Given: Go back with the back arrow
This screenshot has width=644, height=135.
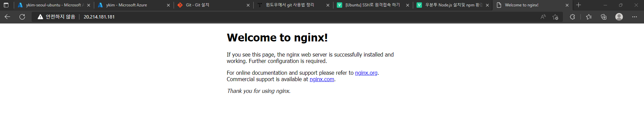Looking at the screenshot, I should tap(7, 17).
